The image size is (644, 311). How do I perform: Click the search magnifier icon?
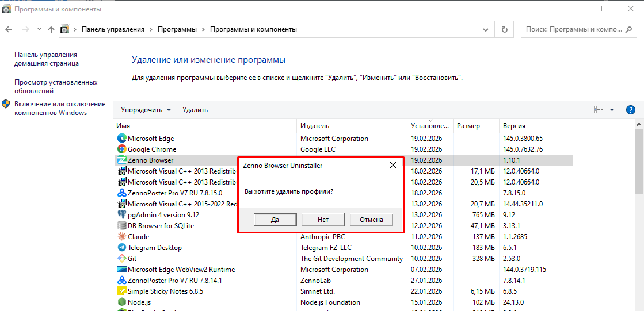click(628, 29)
